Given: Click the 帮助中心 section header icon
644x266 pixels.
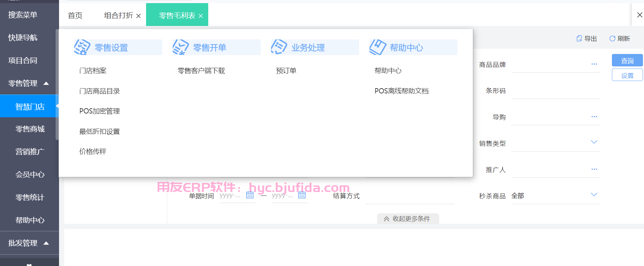Looking at the screenshot, I should pyautogui.click(x=377, y=47).
